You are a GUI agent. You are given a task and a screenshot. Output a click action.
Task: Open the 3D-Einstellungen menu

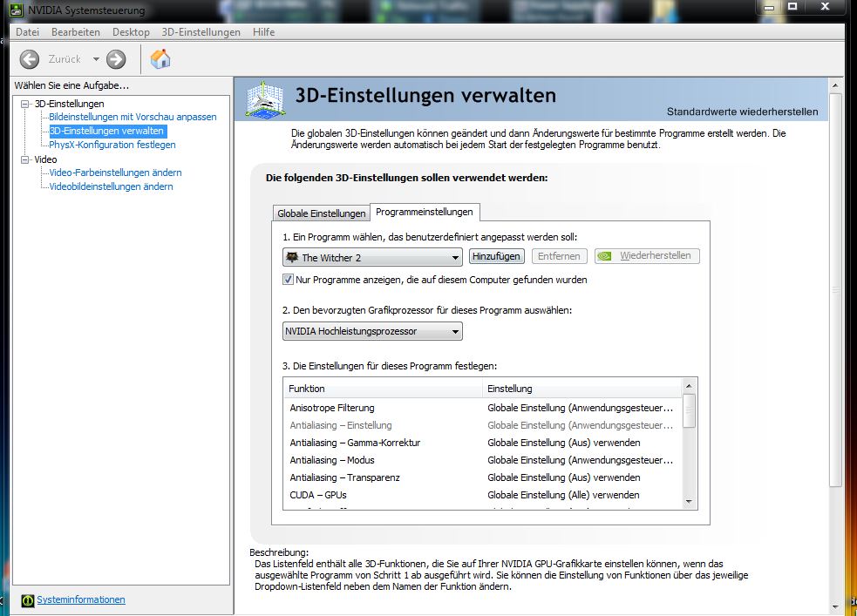point(201,31)
